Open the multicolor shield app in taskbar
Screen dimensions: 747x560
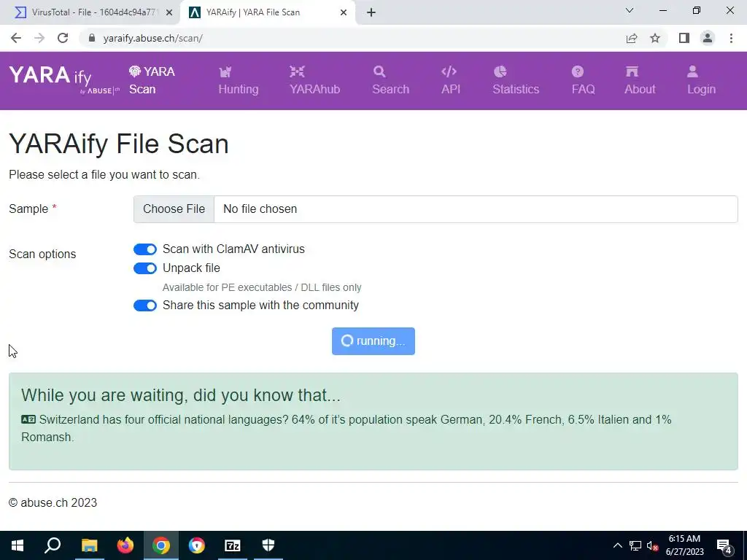coord(197,545)
